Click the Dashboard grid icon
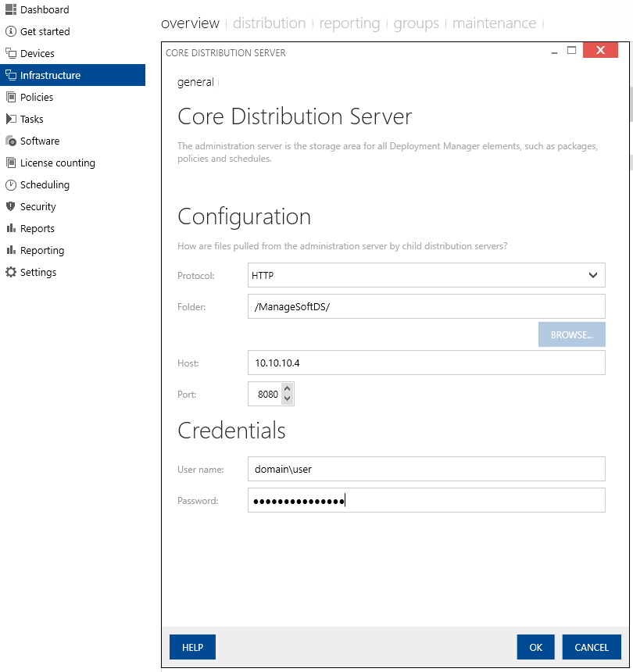The width and height of the screenshot is (633, 672). 11,9
